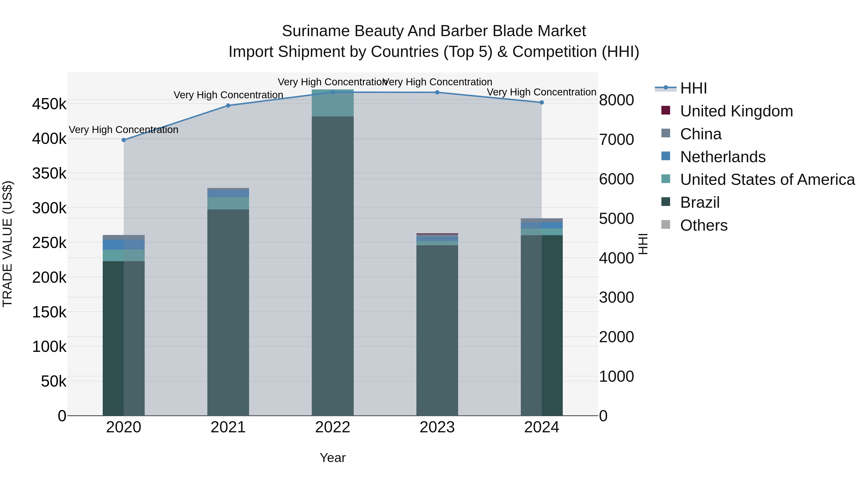Click the Brazil dark green color swatch
Viewport: 868px width, 488px height.
pyautogui.click(x=665, y=202)
